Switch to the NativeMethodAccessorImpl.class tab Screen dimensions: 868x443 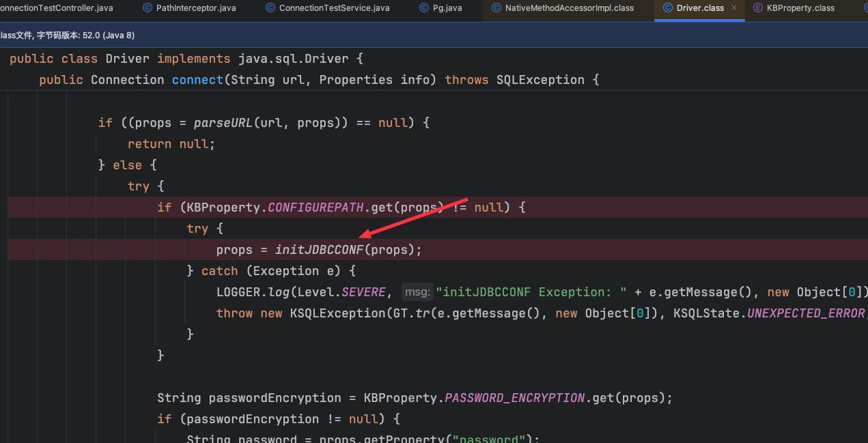click(x=570, y=8)
